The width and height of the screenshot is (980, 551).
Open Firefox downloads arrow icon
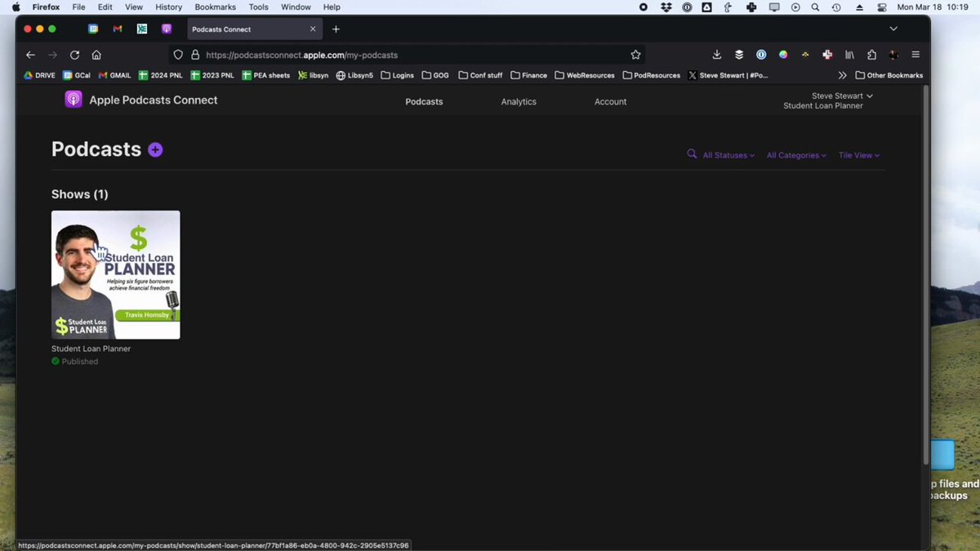(717, 55)
